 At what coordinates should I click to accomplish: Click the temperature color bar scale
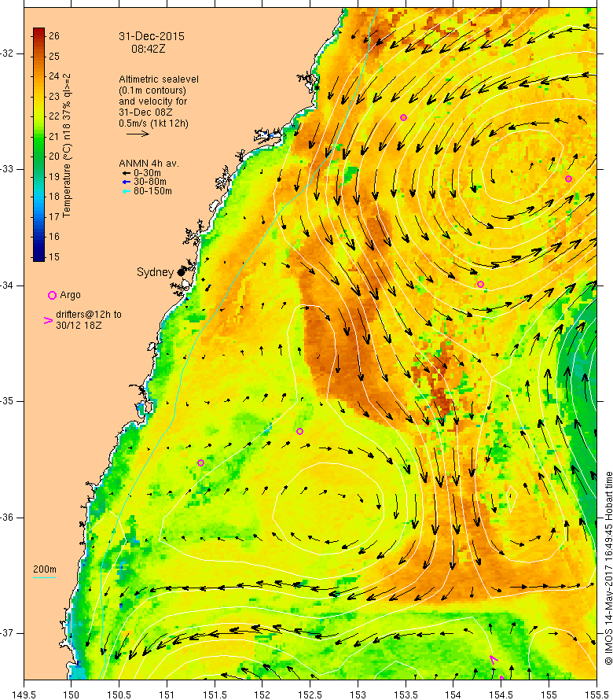tap(39, 145)
